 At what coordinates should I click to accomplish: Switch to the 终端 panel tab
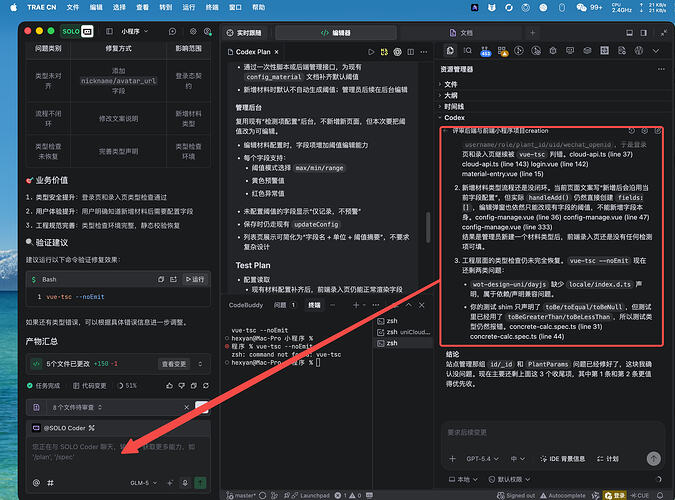[314, 305]
